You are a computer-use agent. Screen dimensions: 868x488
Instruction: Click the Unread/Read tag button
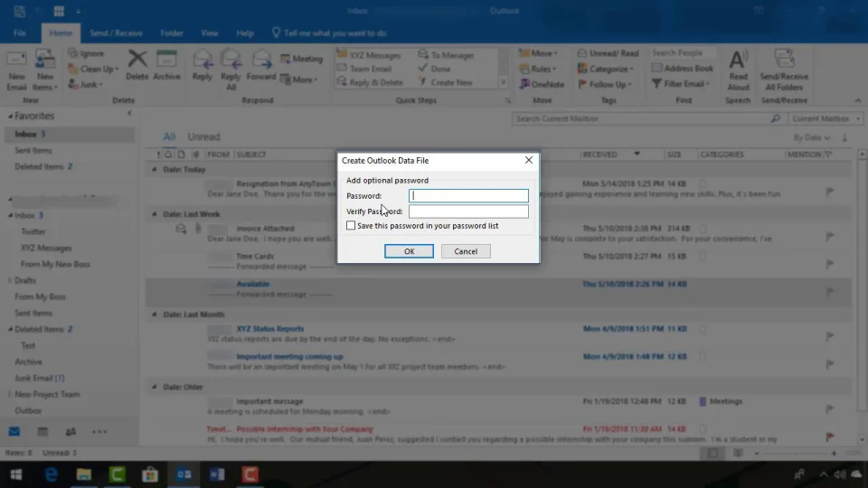click(608, 53)
